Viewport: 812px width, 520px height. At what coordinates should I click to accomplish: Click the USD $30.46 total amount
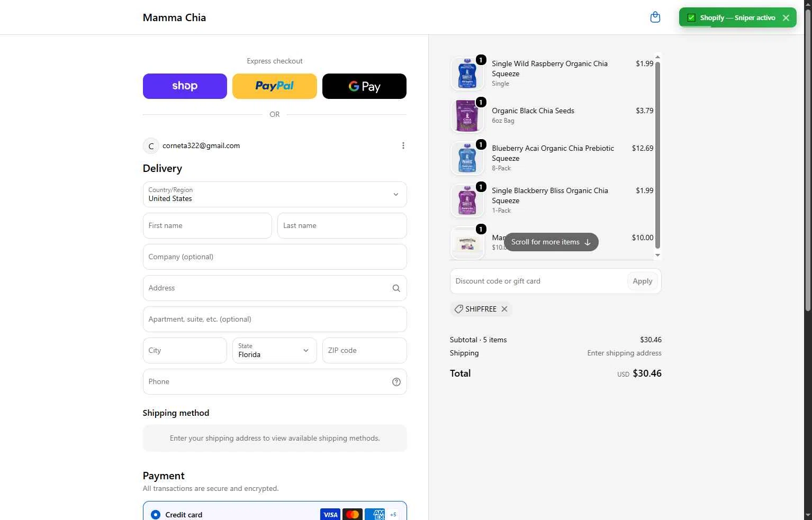click(639, 373)
